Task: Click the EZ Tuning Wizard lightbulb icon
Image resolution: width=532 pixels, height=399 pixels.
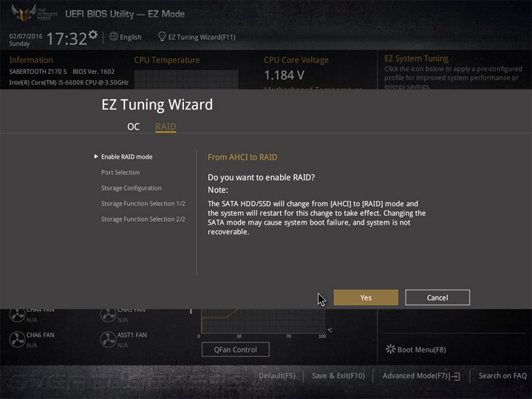Action: [162, 36]
